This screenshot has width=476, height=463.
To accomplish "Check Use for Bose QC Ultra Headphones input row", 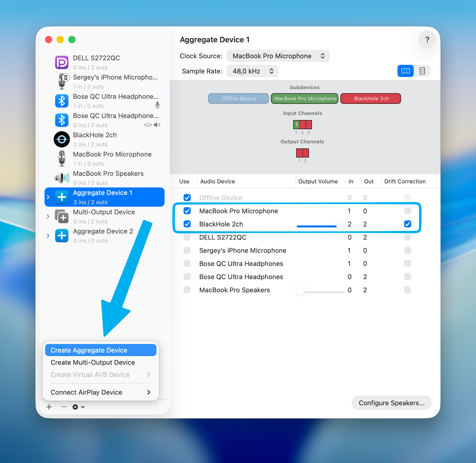I will tap(187, 263).
